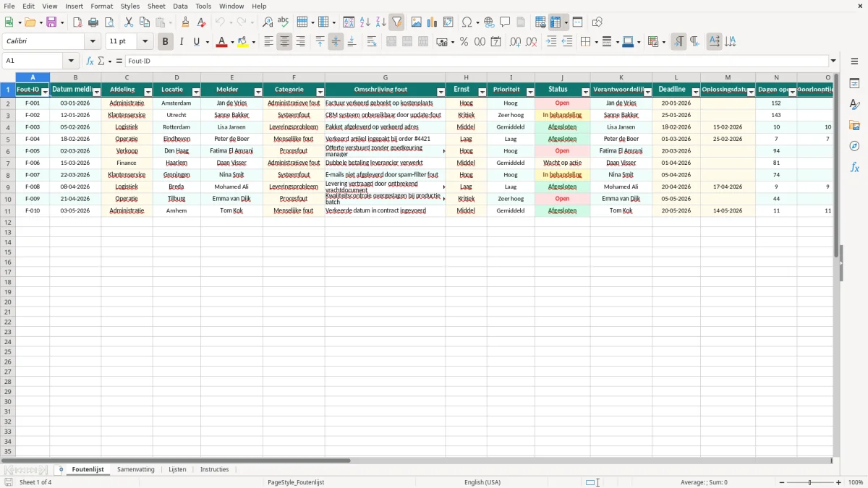Open the Font Color dropdown arrow
This screenshot has height=488, width=868.
(x=231, y=42)
